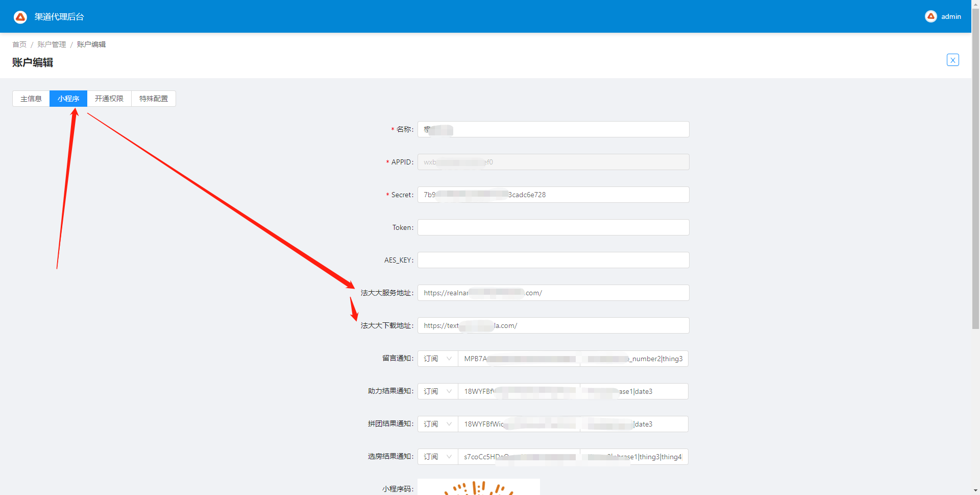This screenshot has height=495, width=980.
Task: Close the 账户编辑 page with X button
Action: point(952,60)
